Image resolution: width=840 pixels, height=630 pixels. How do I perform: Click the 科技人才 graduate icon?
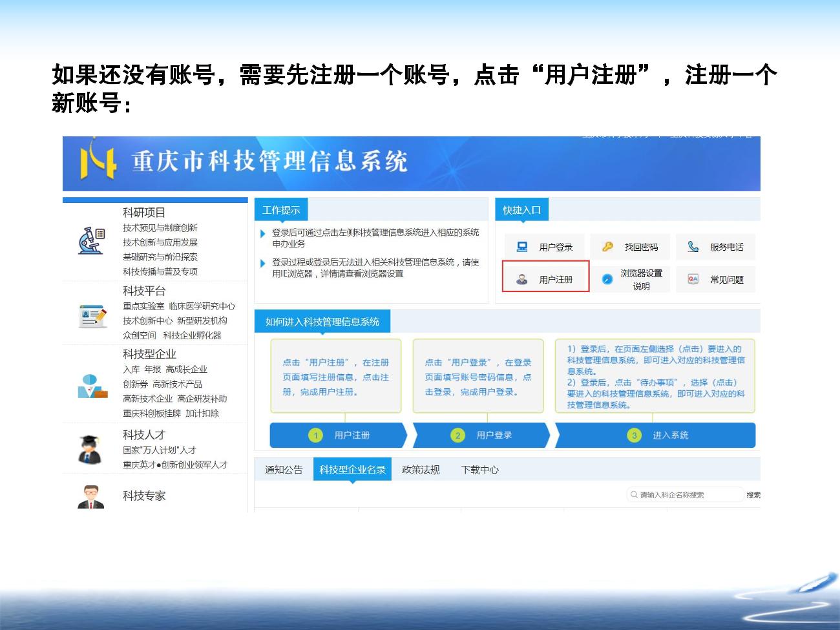tap(90, 449)
